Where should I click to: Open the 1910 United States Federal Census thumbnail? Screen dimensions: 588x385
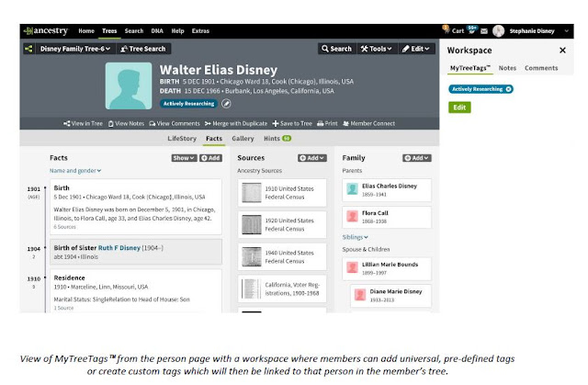[x=251, y=193]
